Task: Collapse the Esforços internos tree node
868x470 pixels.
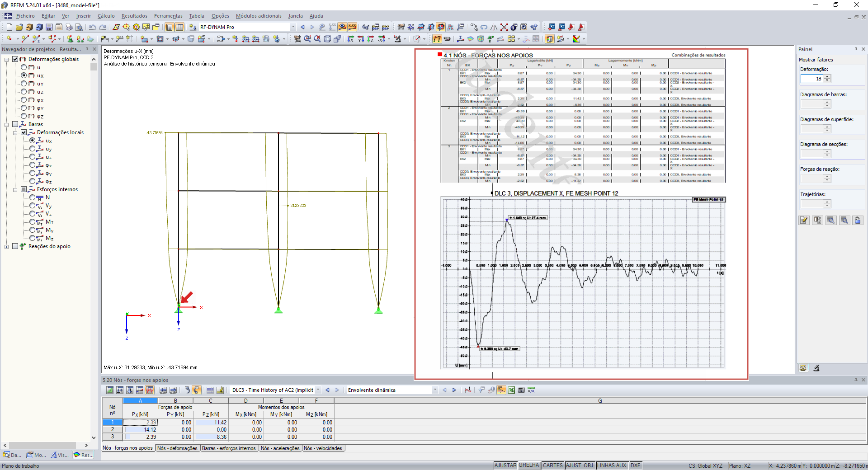Action: [x=15, y=189]
